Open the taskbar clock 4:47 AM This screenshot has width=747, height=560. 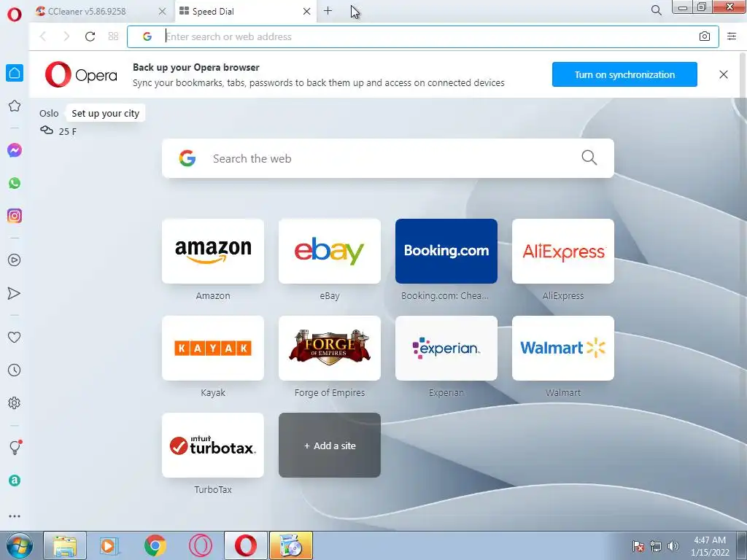pyautogui.click(x=710, y=546)
